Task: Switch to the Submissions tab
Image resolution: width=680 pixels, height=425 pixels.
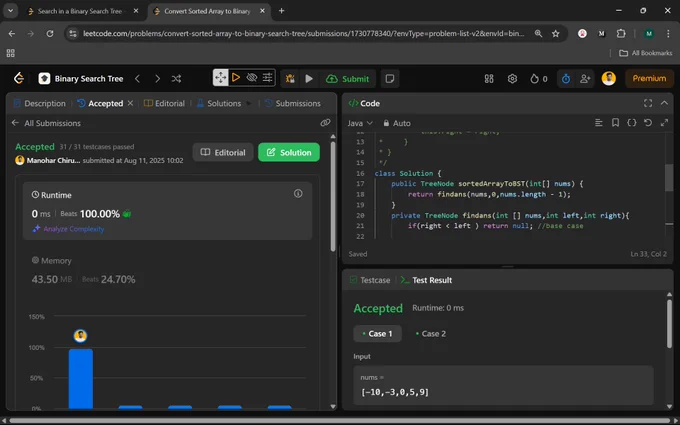Action: click(293, 103)
